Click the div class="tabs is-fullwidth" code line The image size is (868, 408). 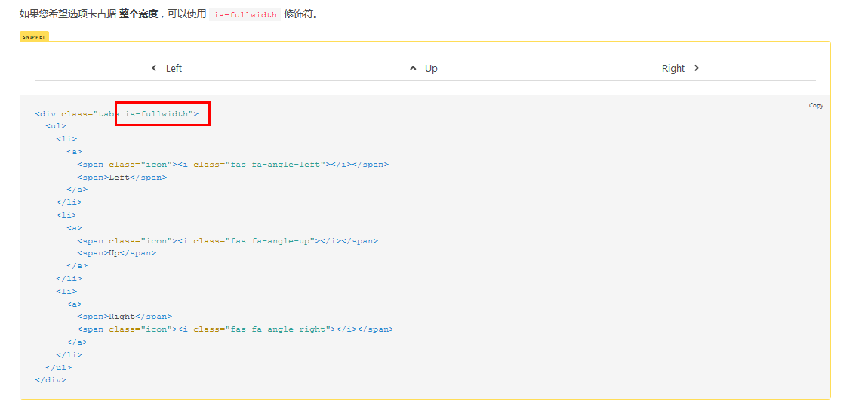pyautogui.click(x=117, y=113)
